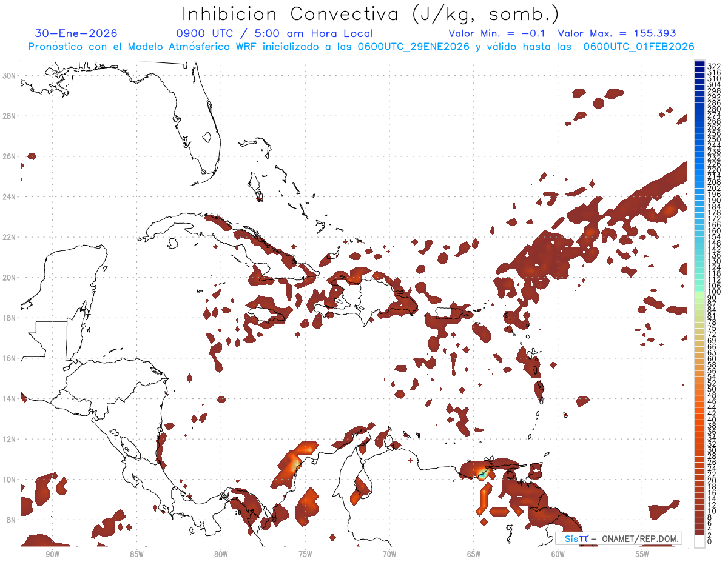The image size is (728, 562).
Task: Click the color-scale value 60
Action: (x=712, y=359)
